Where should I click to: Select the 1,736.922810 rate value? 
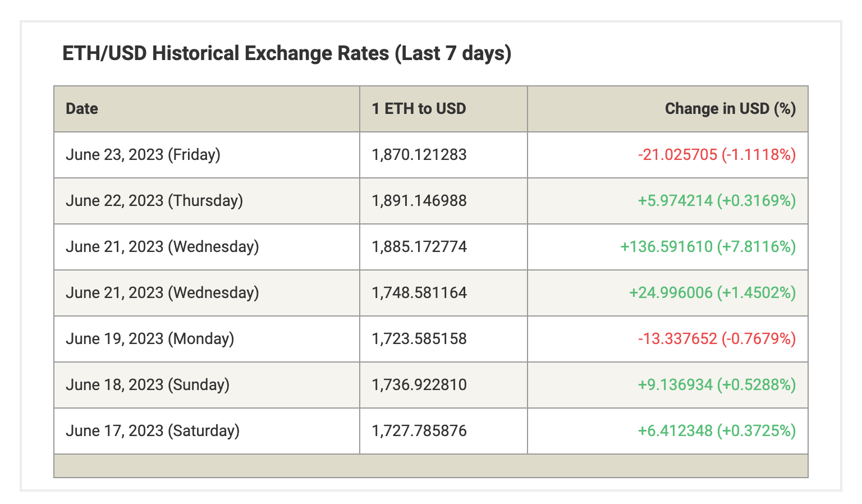point(419,385)
